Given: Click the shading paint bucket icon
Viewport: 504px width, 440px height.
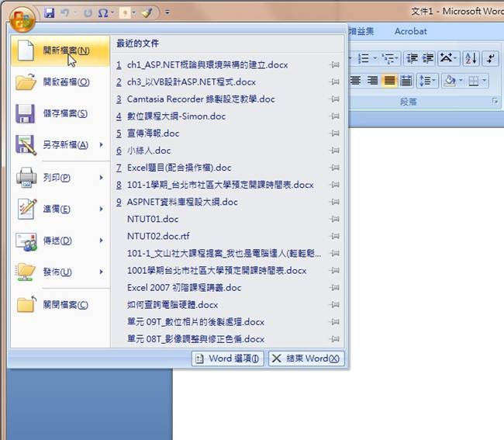Looking at the screenshot, I should tap(450, 81).
